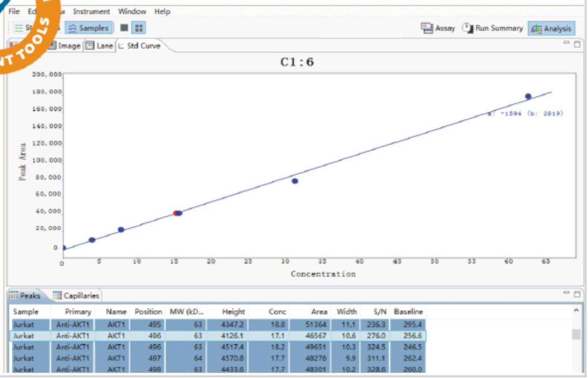Open the Assay screen

click(438, 28)
